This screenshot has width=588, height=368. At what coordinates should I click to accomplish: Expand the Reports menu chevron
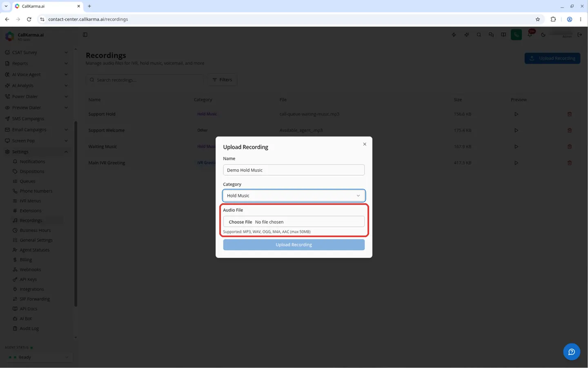click(x=66, y=63)
